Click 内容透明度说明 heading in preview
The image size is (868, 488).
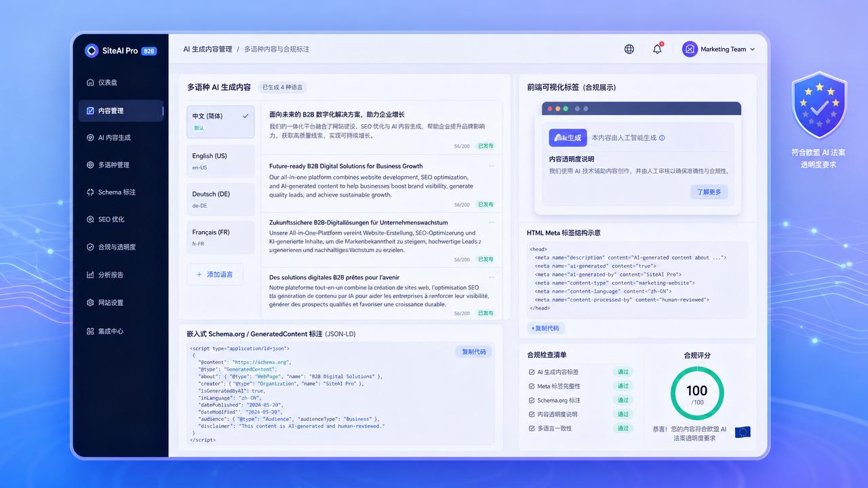tap(572, 159)
